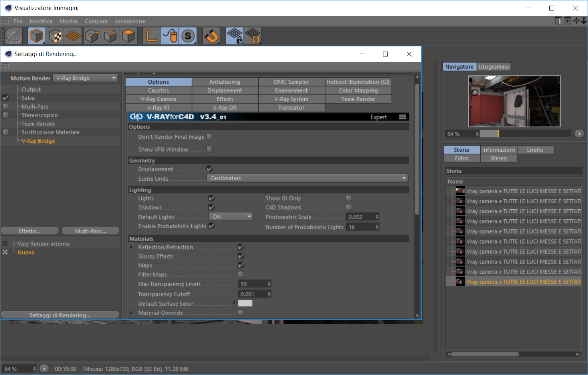Screen dimensions: 588x375
Task: Toggle the Tweak mouse mode icon
Action: click(x=170, y=36)
